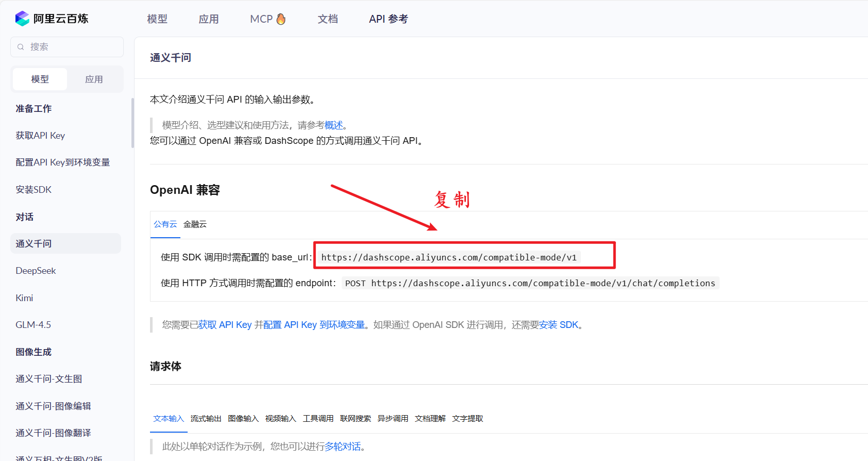
Task: Follow the 多轮对话 link
Action: (x=343, y=447)
